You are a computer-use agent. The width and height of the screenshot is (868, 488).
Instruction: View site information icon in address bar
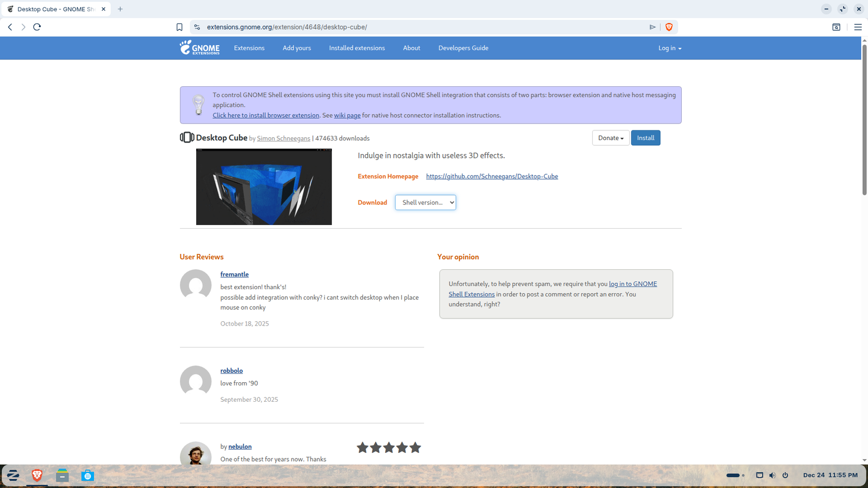(197, 27)
